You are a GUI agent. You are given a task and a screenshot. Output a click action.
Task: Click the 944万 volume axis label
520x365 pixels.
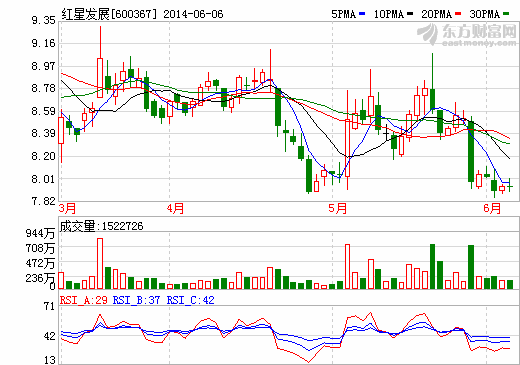coord(40,233)
